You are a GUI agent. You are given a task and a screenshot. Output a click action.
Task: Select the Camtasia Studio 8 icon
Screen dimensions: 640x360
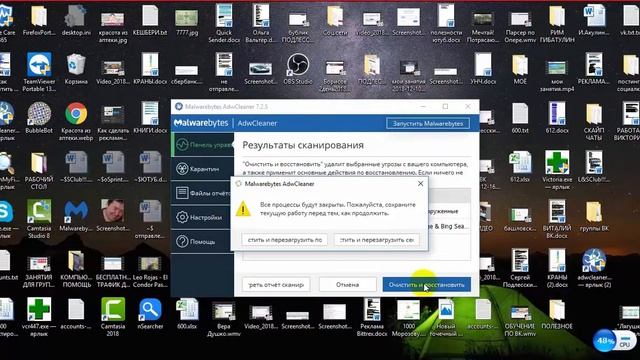39,220
